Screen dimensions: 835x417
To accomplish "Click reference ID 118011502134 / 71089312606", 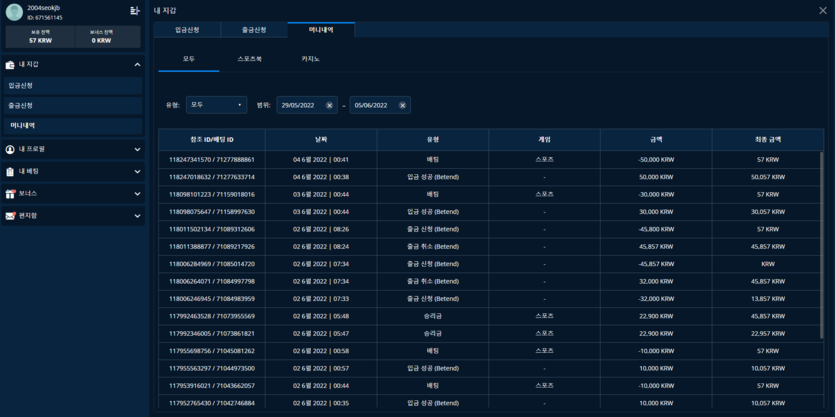I will 211,229.
